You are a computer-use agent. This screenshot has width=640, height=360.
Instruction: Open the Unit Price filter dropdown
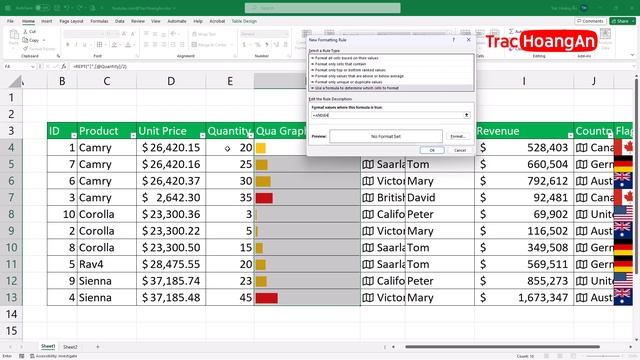point(202,135)
